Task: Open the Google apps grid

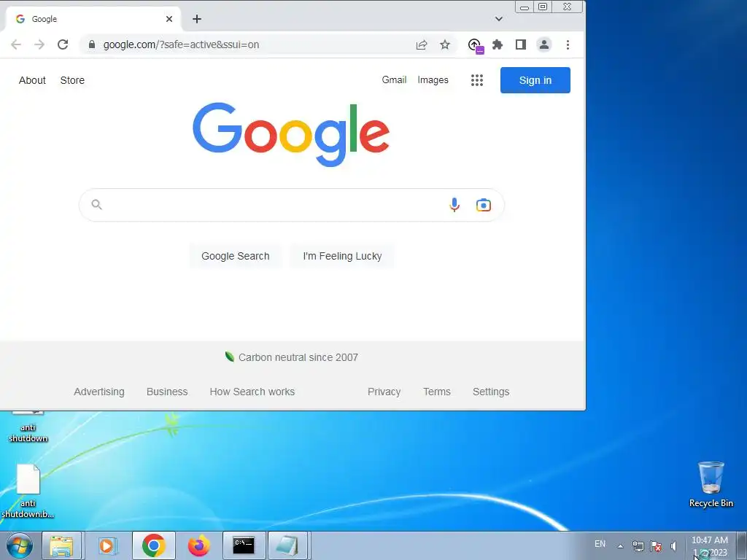Action: (477, 80)
